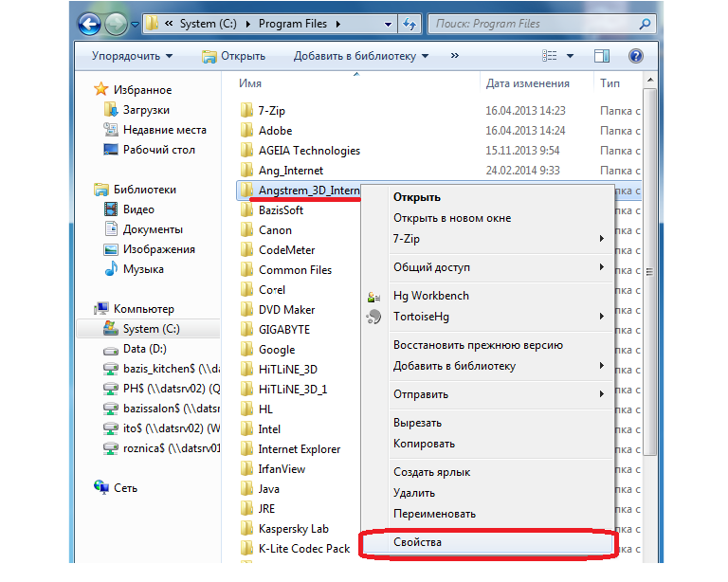Show hidden toolbar commands chevron
728x582 pixels.
[455, 56]
